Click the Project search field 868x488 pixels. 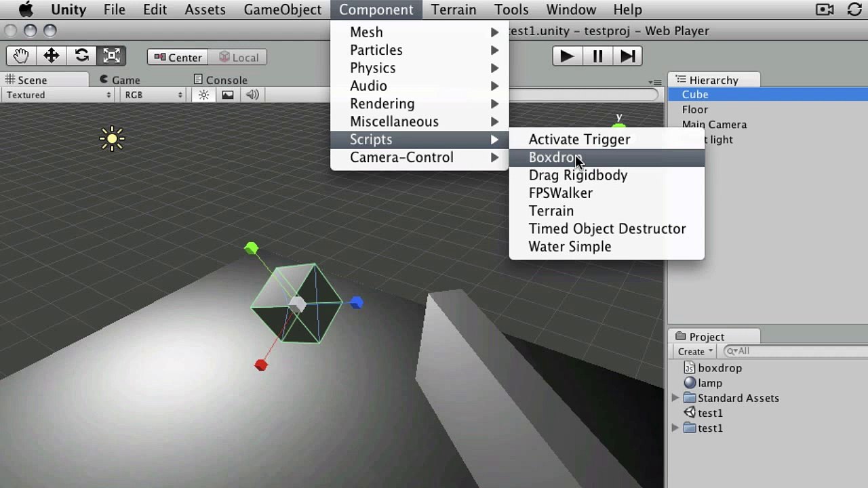(x=795, y=351)
